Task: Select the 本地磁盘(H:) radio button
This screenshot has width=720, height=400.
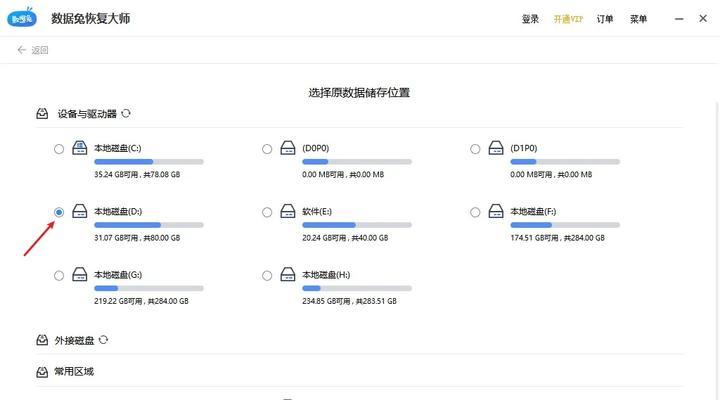Action: [x=267, y=276]
